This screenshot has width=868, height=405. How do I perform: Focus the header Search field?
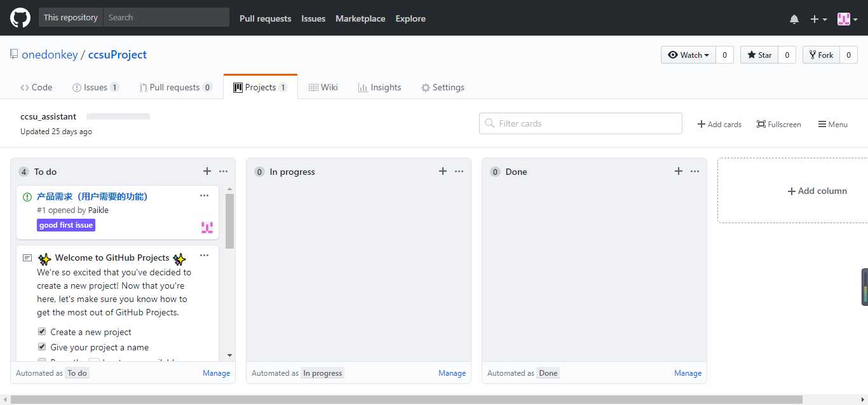click(x=166, y=17)
